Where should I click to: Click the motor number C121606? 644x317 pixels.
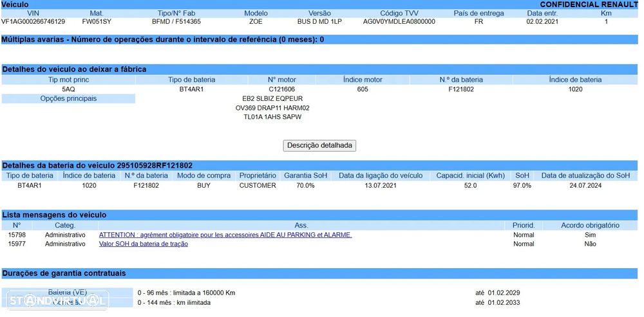(282, 89)
